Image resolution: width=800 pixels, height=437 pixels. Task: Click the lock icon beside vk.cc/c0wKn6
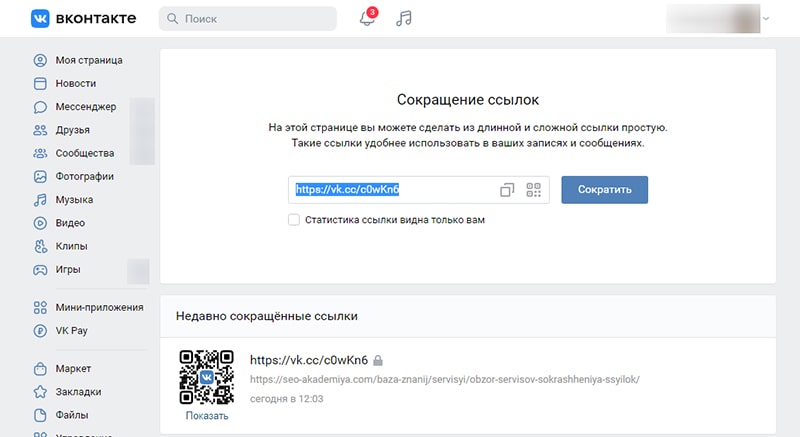coord(378,361)
